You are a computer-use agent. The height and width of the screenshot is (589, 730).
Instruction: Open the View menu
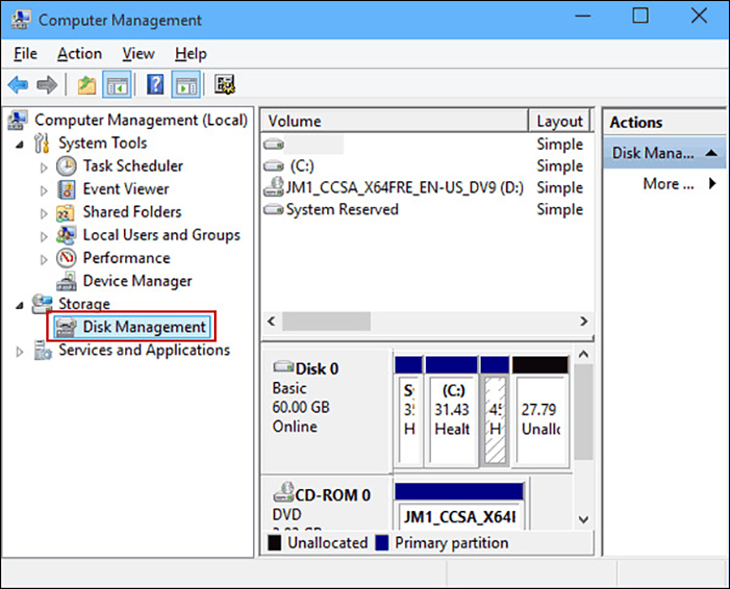[138, 54]
